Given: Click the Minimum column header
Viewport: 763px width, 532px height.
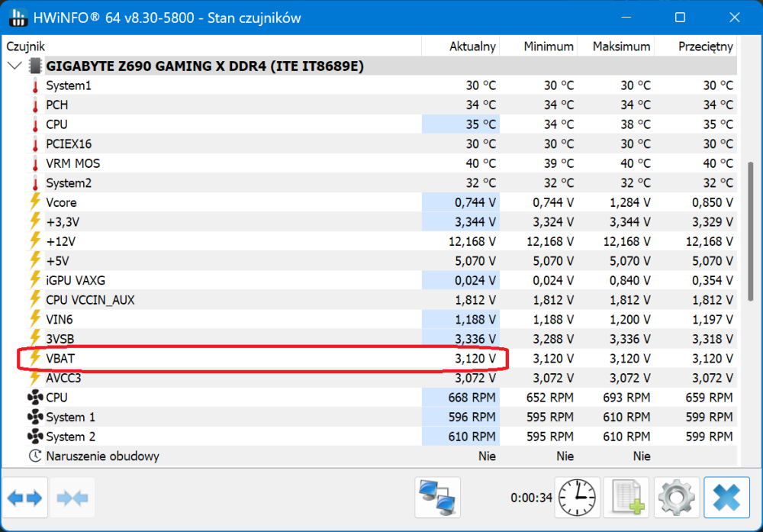Looking at the screenshot, I should (x=539, y=47).
